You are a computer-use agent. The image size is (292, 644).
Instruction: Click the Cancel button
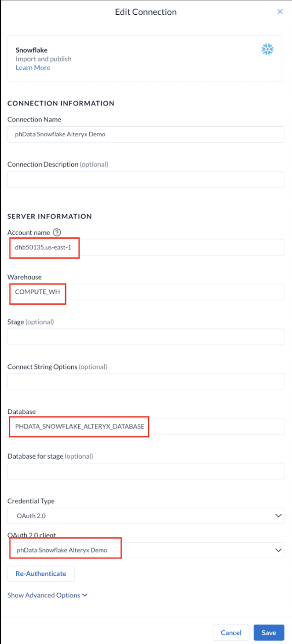coord(231,633)
